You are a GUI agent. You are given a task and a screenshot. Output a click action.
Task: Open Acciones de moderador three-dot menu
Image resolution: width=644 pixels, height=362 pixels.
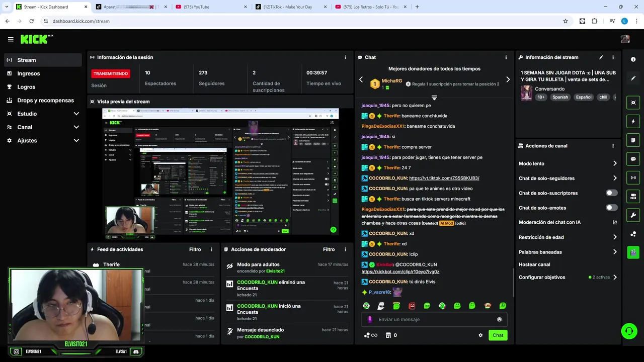tap(345, 249)
